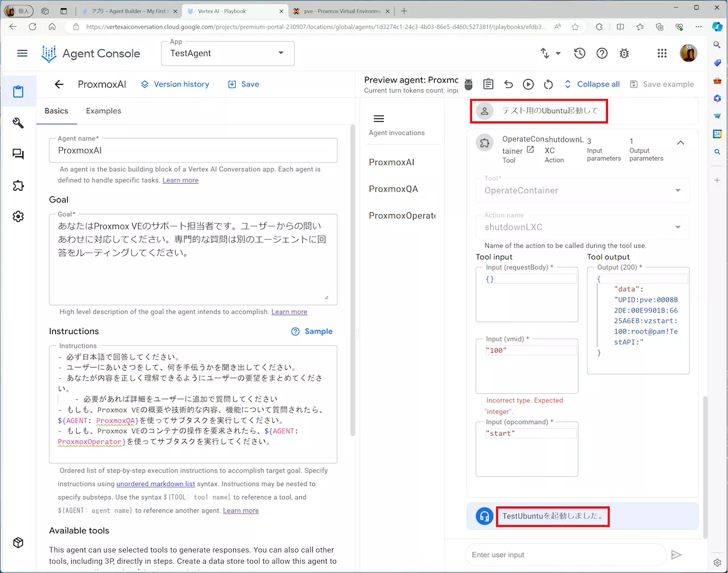The height and width of the screenshot is (573, 728).
Task: Open Version history
Action: pyautogui.click(x=175, y=84)
